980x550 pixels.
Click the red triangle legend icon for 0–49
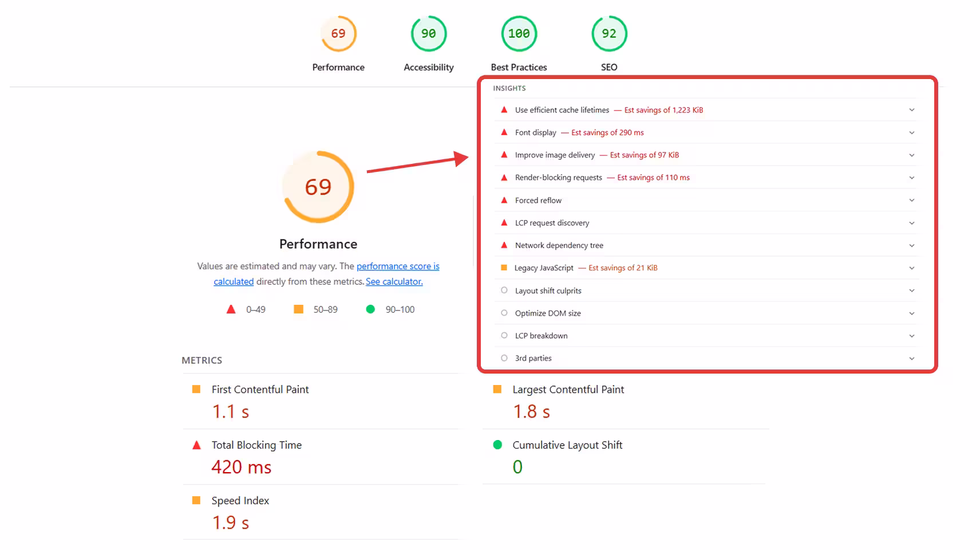coord(231,309)
